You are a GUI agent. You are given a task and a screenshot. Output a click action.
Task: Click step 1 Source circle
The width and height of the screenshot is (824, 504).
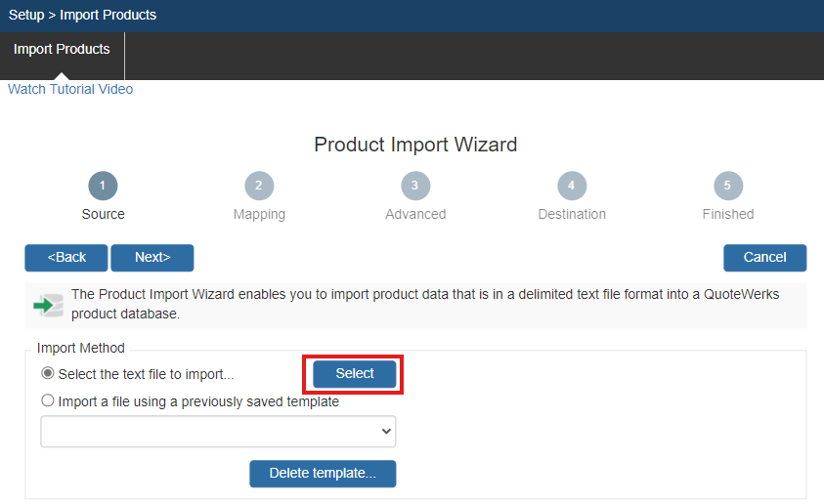[103, 186]
